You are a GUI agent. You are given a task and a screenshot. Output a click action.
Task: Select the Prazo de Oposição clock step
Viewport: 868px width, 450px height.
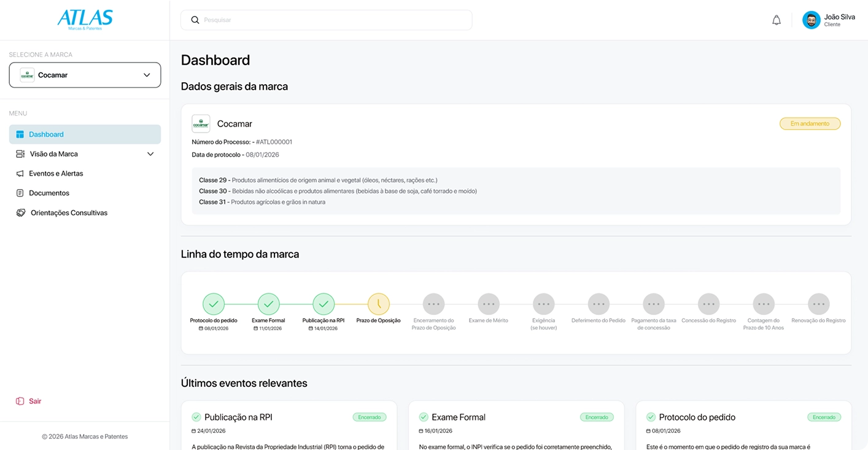[379, 304]
